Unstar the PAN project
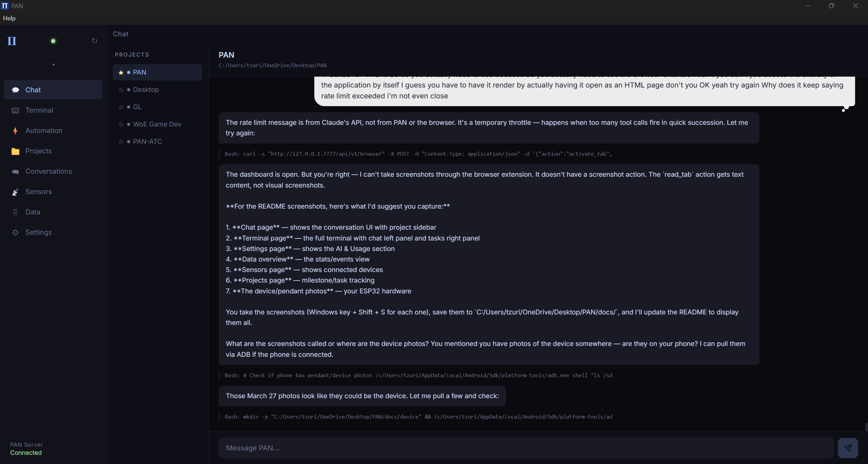 pos(121,73)
